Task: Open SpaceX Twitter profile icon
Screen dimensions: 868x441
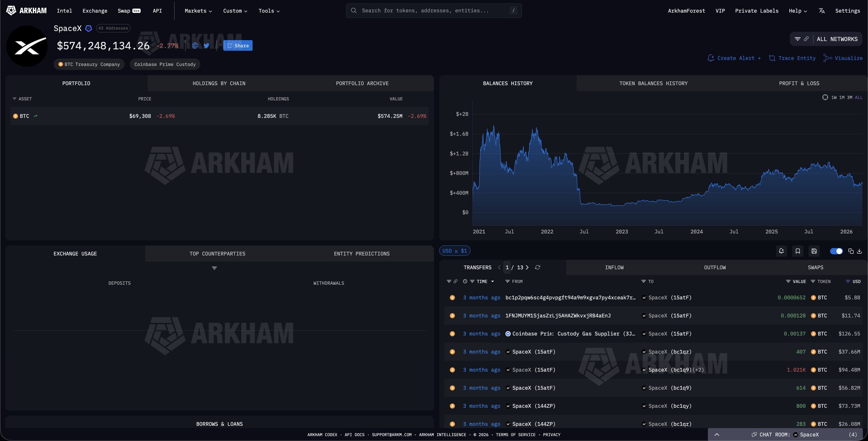Action: pos(207,45)
